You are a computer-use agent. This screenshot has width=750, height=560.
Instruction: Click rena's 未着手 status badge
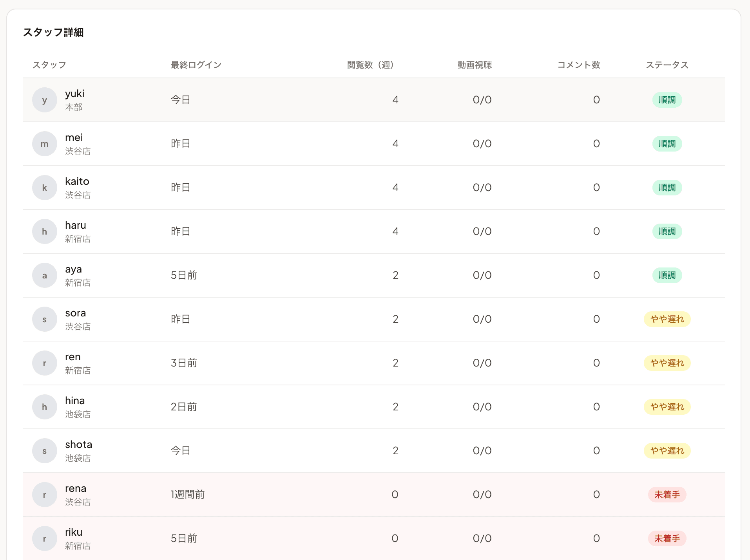667,495
